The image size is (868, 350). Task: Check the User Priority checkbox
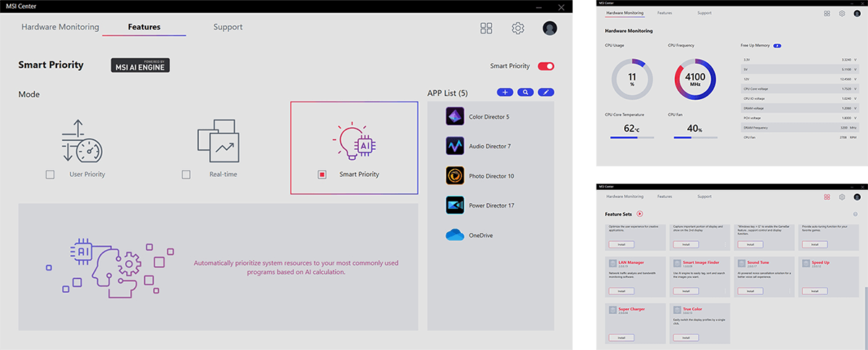click(x=50, y=174)
